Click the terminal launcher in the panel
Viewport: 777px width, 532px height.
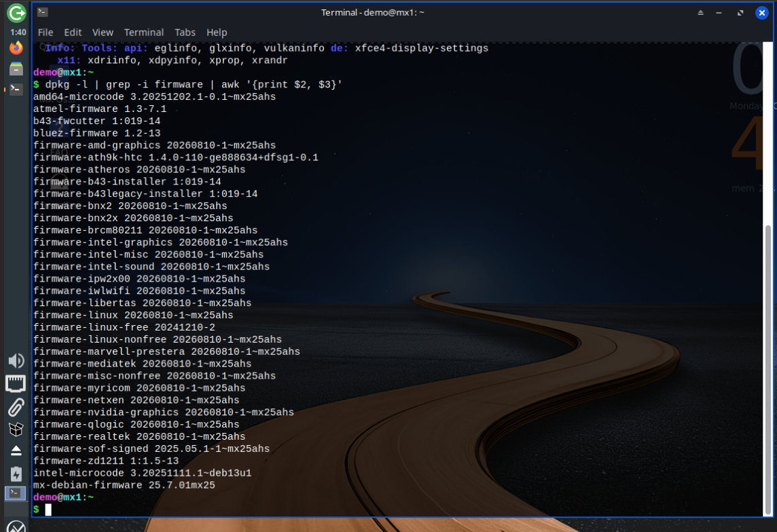[x=16, y=89]
